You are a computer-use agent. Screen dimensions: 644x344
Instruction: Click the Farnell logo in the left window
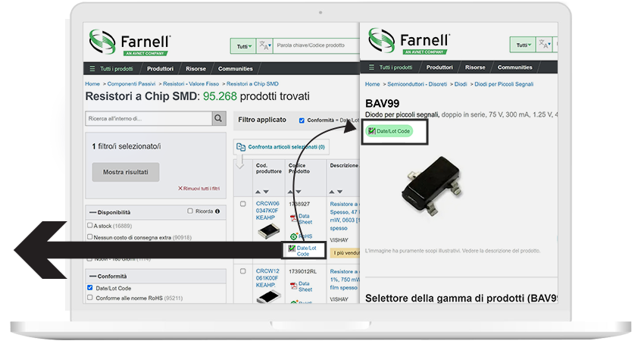point(130,42)
